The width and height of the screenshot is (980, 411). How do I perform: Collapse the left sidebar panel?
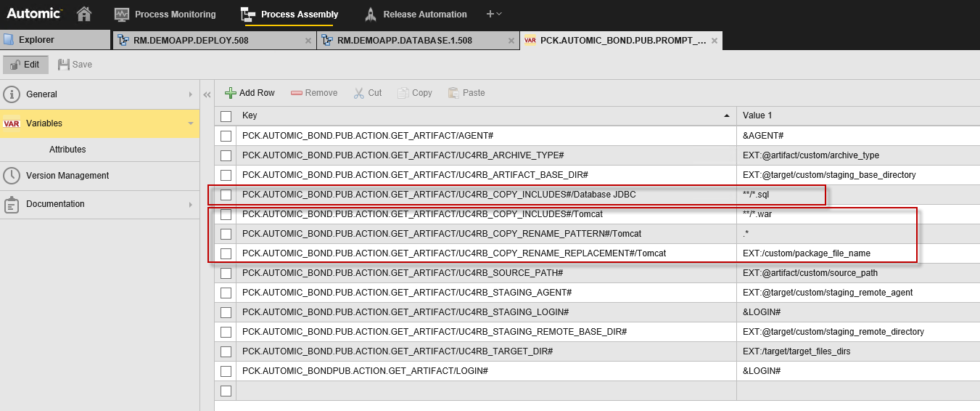tap(207, 94)
